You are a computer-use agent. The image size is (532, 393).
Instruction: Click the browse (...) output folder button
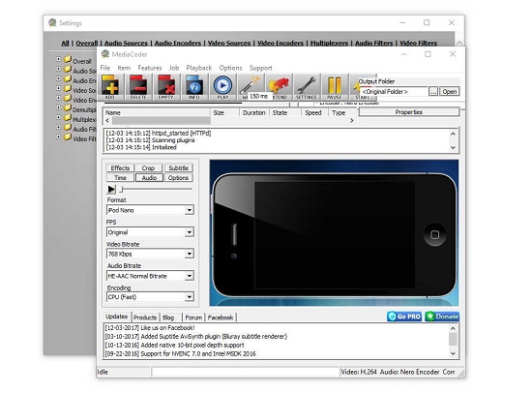[433, 91]
